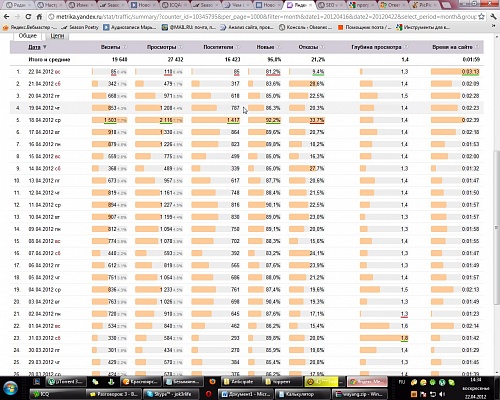The width and height of the screenshot is (500, 400).
Task: Open Анализ сайта bookmark
Action: [247, 27]
